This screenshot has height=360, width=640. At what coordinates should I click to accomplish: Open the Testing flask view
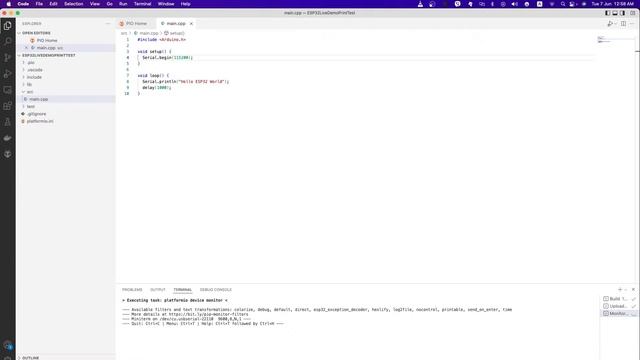click(x=8, y=122)
